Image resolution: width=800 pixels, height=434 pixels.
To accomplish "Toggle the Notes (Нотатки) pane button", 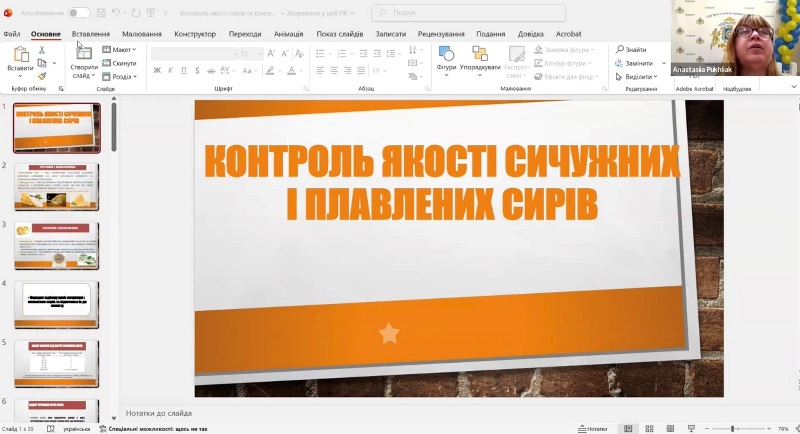I will point(592,428).
